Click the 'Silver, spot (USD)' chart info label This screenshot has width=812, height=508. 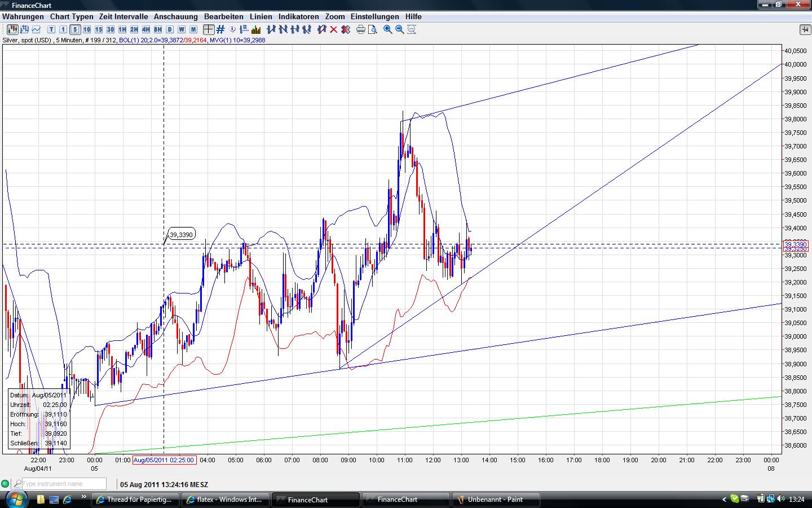tap(27, 40)
